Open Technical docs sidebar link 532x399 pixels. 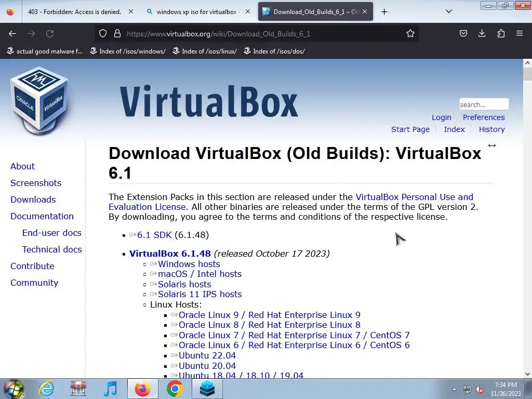coord(52,249)
